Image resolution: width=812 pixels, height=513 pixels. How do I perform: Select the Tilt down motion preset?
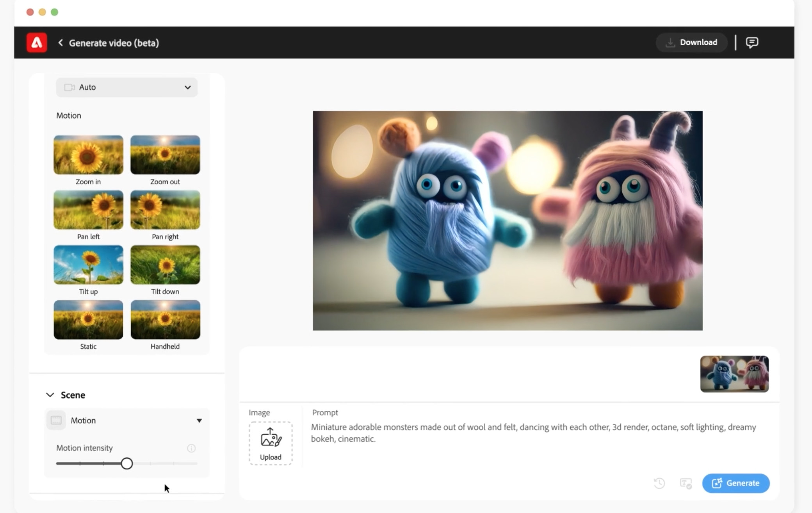165,265
